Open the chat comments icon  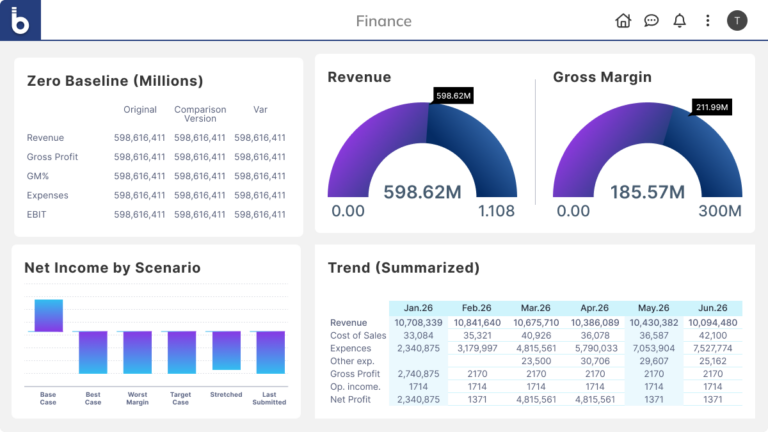pos(651,21)
